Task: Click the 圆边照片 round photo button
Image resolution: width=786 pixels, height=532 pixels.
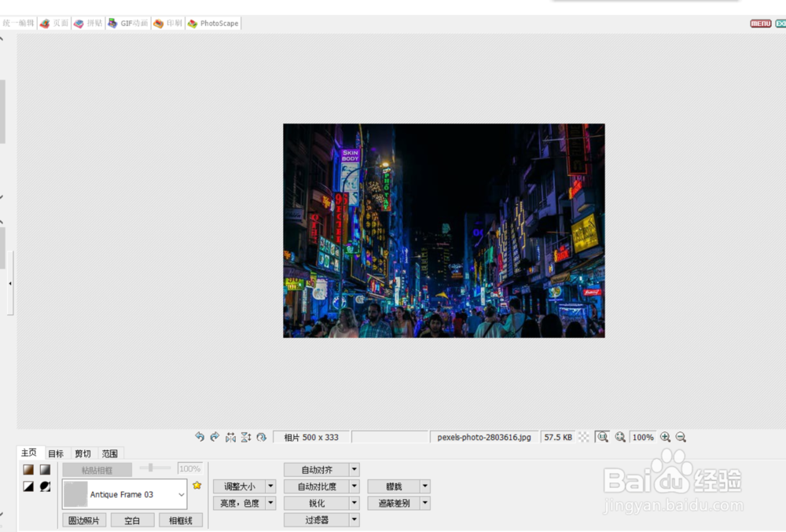Action: point(84,520)
